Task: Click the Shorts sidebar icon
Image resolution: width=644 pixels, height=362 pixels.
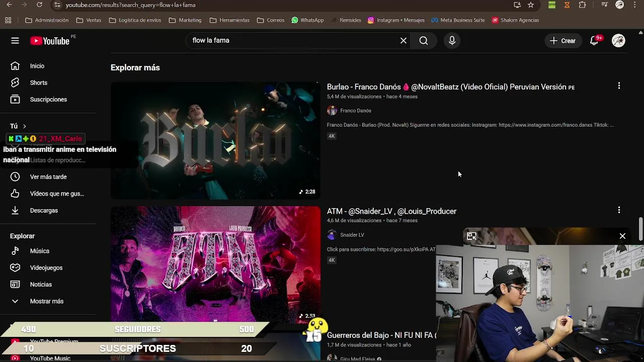Action: point(15,82)
